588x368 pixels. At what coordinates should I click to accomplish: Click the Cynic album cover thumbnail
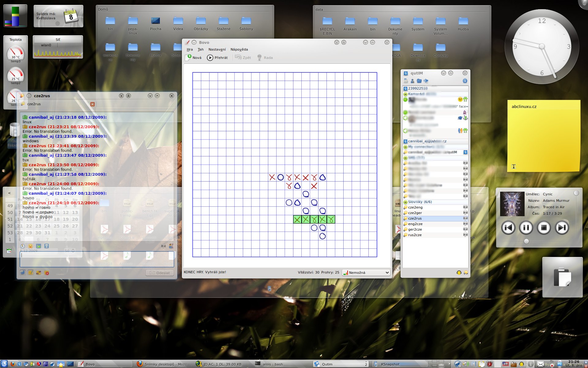(512, 204)
